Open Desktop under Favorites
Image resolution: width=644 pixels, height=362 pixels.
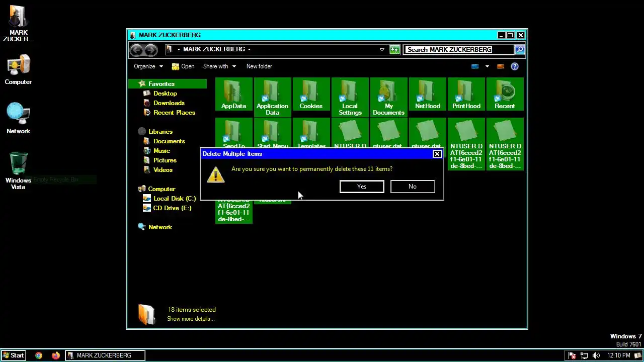(165, 94)
